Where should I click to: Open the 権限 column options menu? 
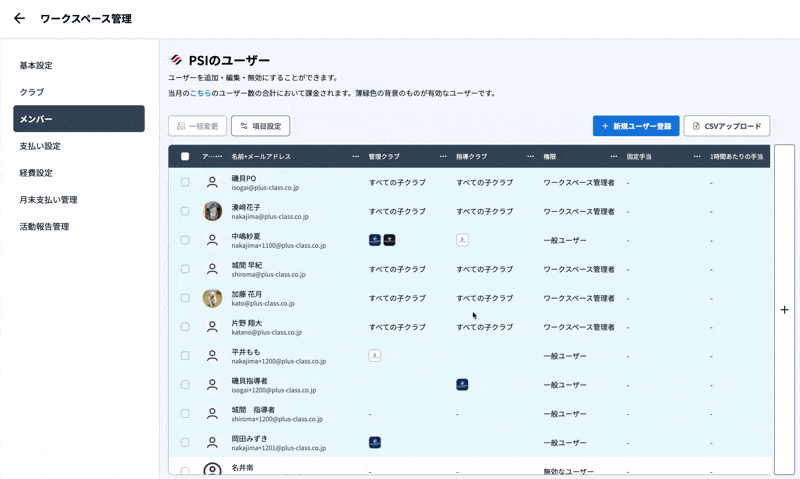click(614, 157)
